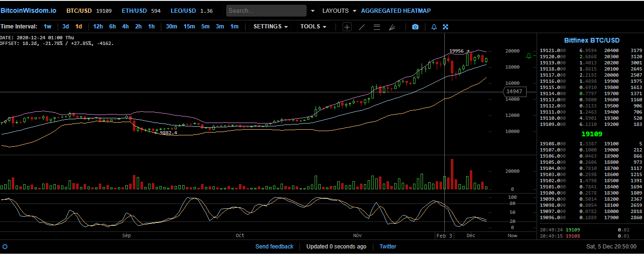Image resolution: width=644 pixels, height=257 pixels.
Task: Expand the search box dropdown arrow
Action: click(x=313, y=11)
